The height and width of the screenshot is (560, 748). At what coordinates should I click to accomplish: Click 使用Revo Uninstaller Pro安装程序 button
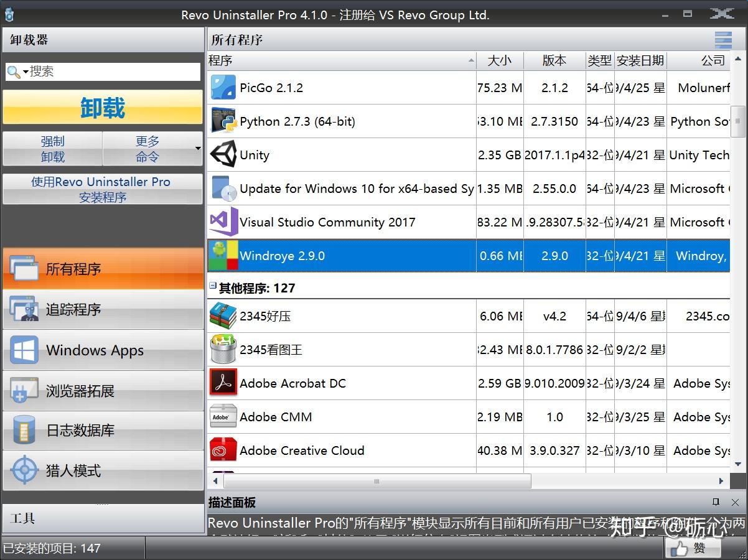tap(103, 189)
